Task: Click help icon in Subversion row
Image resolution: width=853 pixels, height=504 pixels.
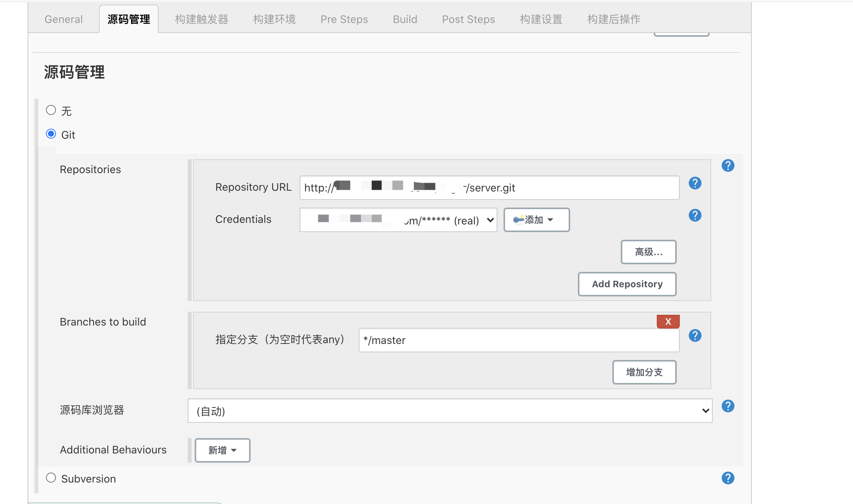Action: (728, 478)
